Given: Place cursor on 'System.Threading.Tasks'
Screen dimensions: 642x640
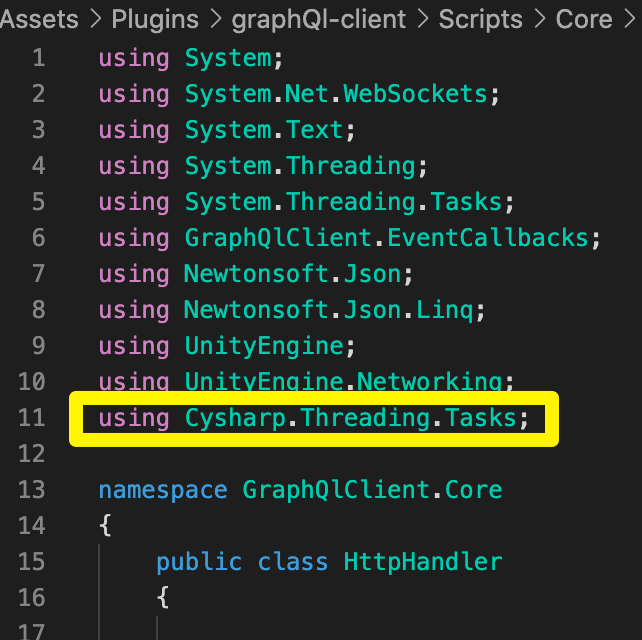Looking at the screenshot, I should [343, 202].
